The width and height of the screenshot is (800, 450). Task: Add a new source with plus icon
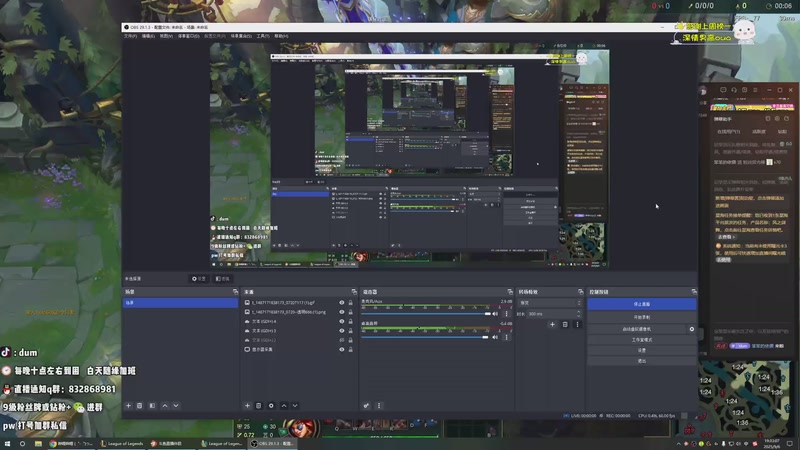(x=247, y=406)
